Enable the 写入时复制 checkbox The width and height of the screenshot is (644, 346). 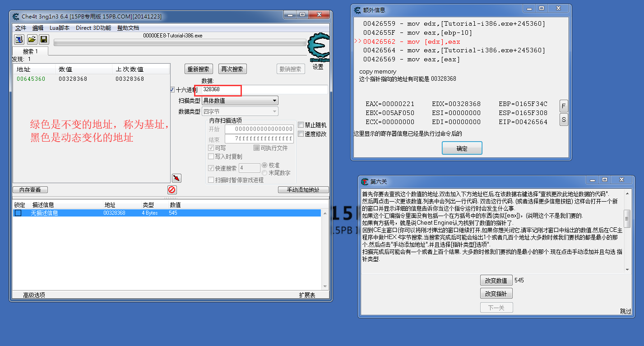[211, 157]
